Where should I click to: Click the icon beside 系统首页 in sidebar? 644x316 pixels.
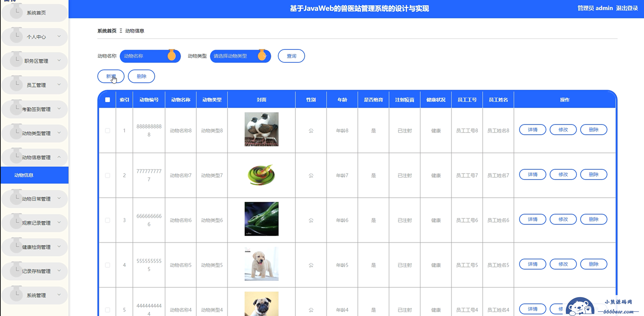coord(16,12)
